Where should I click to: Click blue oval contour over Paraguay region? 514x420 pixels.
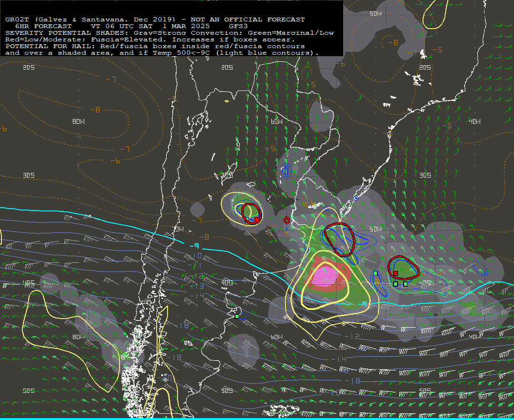(287, 170)
